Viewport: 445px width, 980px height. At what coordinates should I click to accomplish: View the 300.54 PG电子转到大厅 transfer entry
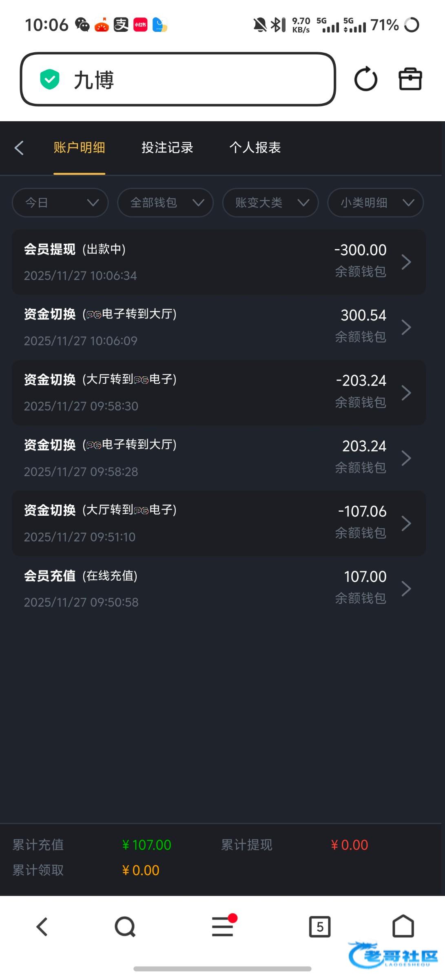click(219, 327)
